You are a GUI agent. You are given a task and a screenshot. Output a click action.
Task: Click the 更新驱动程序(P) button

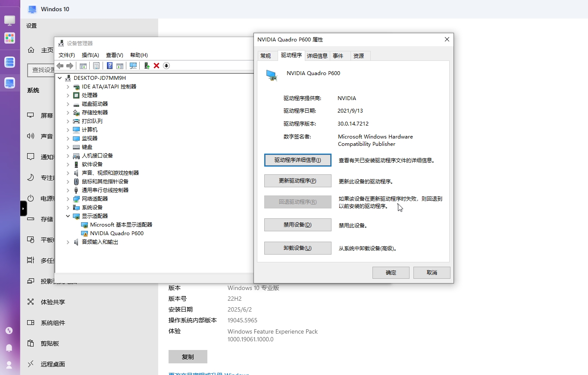tap(297, 181)
